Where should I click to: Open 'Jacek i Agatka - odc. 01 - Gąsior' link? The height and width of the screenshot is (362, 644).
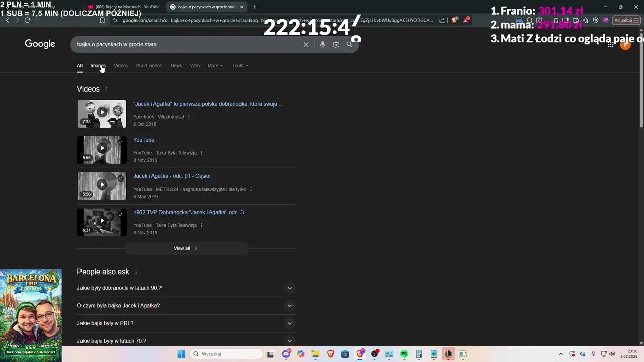coord(172,176)
